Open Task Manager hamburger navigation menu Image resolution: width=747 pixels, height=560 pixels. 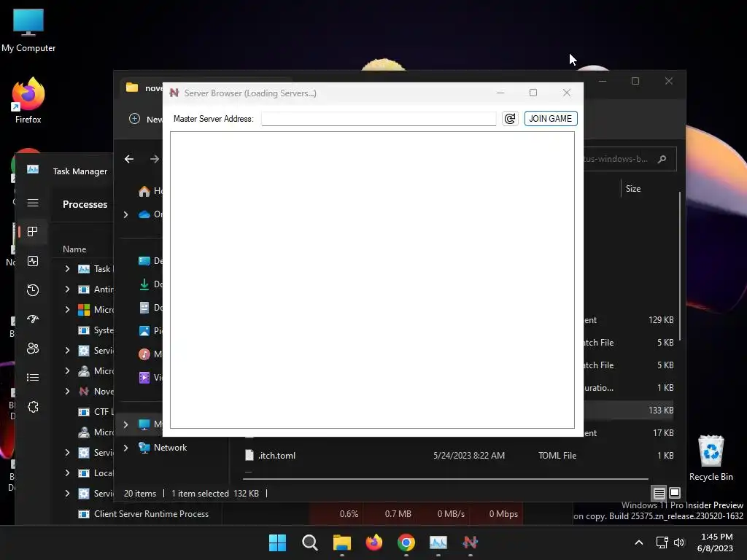tap(33, 203)
